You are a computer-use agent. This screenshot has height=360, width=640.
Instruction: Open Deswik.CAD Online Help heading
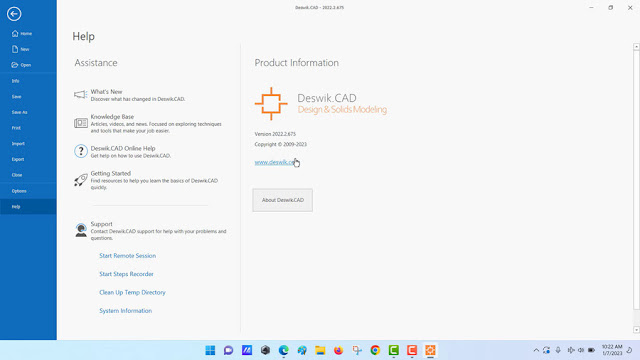click(x=123, y=148)
